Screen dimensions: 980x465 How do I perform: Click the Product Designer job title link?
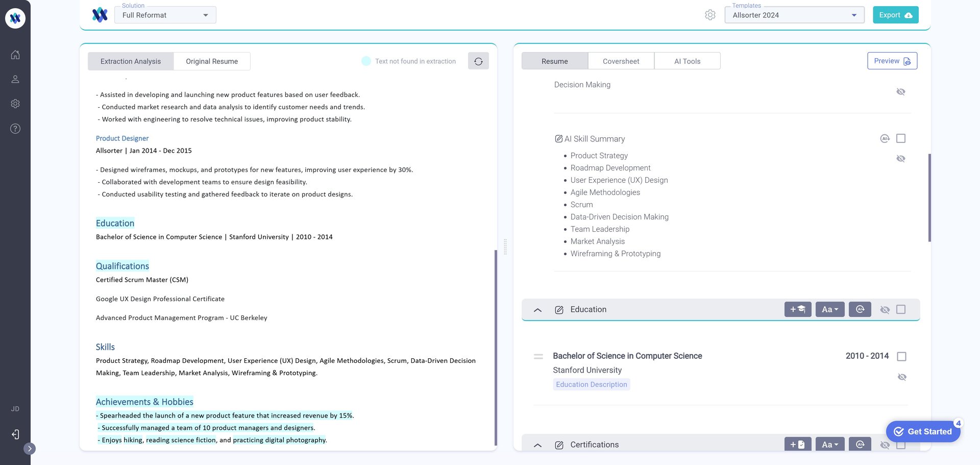(122, 138)
